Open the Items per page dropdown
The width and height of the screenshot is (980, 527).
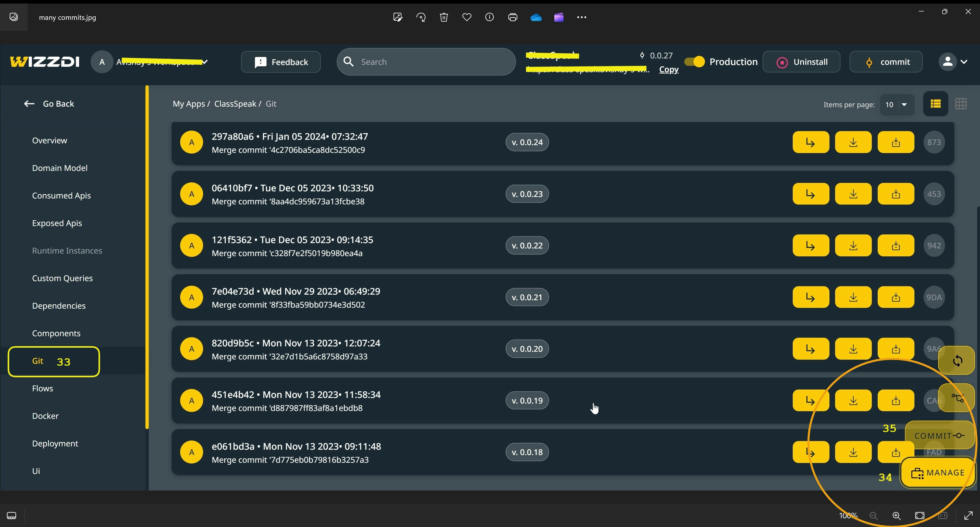point(897,105)
